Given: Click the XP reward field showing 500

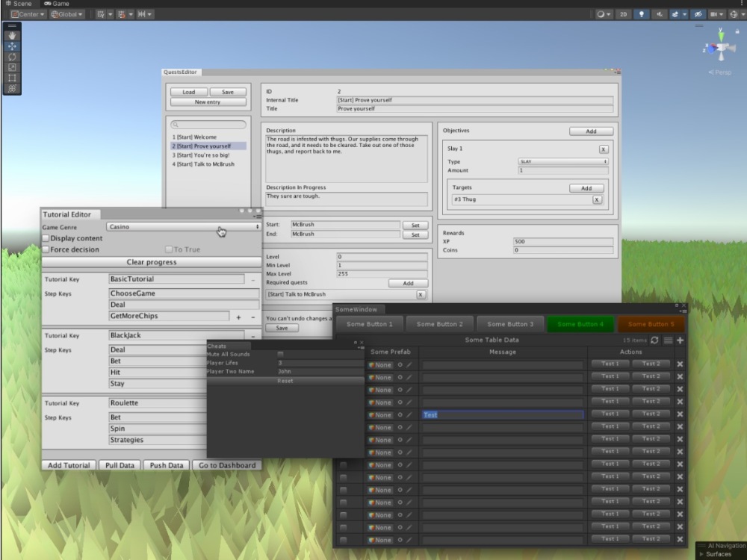Looking at the screenshot, I should click(x=563, y=241).
